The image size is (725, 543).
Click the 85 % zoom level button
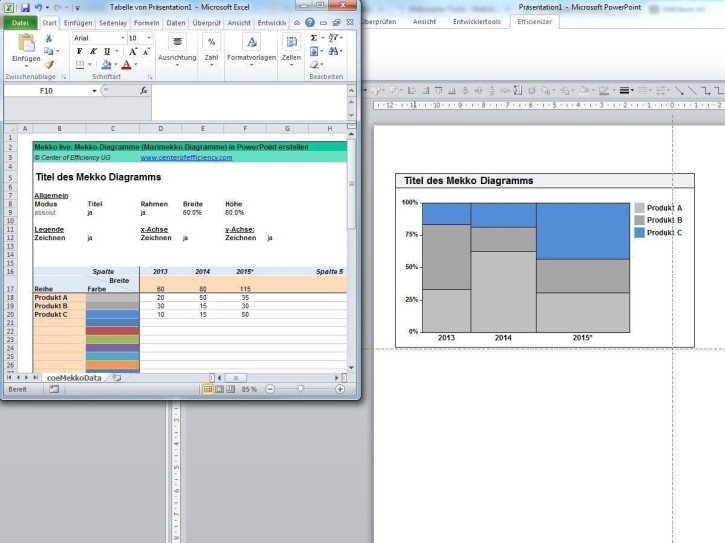click(x=249, y=389)
